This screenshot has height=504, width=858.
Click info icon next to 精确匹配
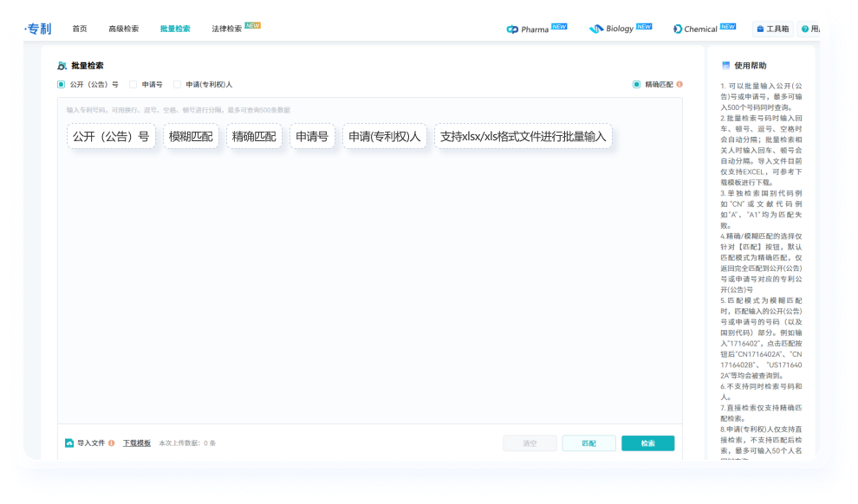(679, 84)
